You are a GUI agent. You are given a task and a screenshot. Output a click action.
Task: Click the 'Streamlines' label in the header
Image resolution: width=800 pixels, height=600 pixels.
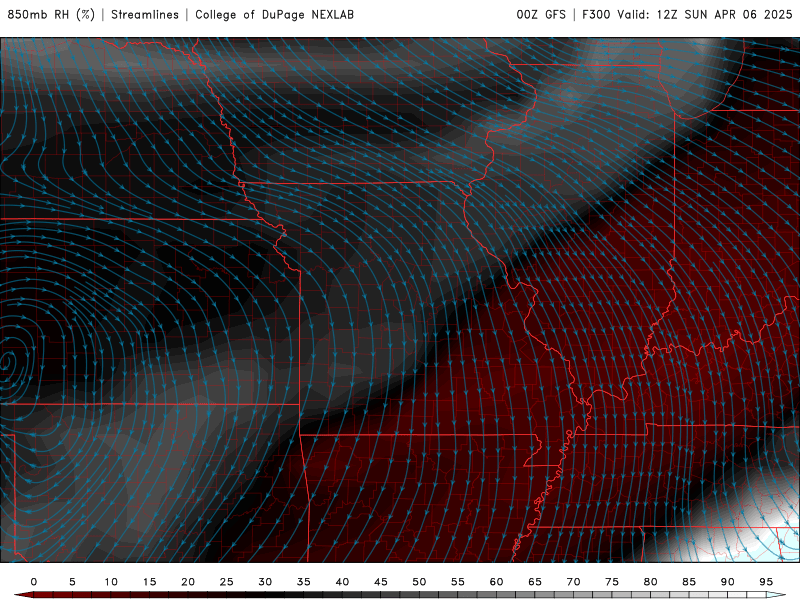click(145, 14)
